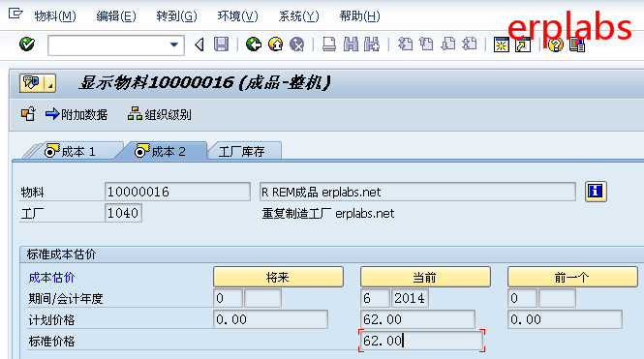
Task: Click the material description field R REM成品
Action: tap(417, 192)
